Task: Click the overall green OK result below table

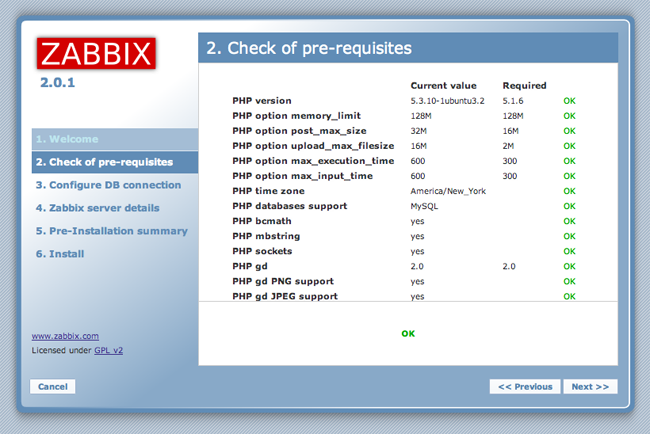Action: [x=408, y=333]
